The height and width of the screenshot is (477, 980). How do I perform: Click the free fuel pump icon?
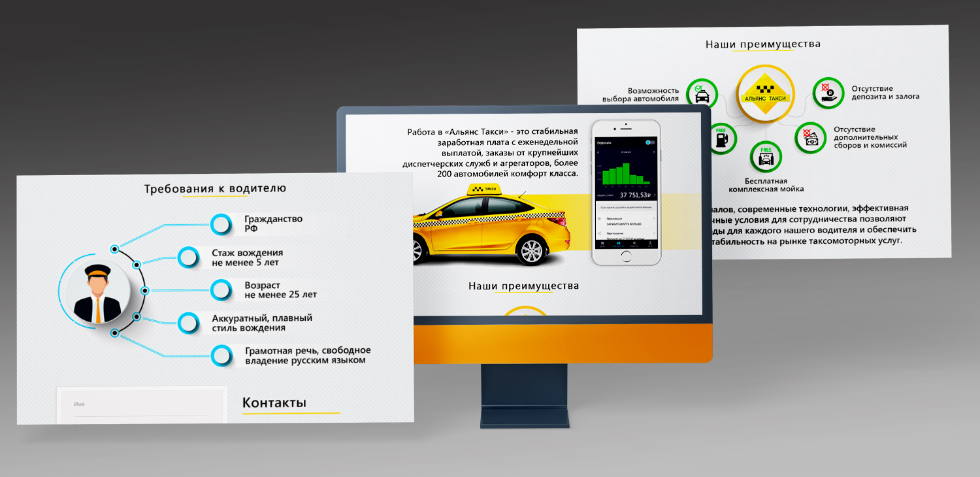721,139
